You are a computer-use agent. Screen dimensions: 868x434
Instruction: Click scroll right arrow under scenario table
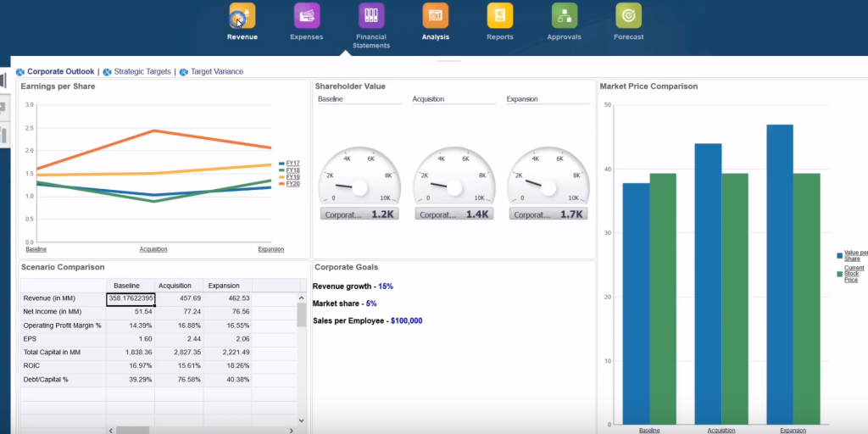(291, 430)
